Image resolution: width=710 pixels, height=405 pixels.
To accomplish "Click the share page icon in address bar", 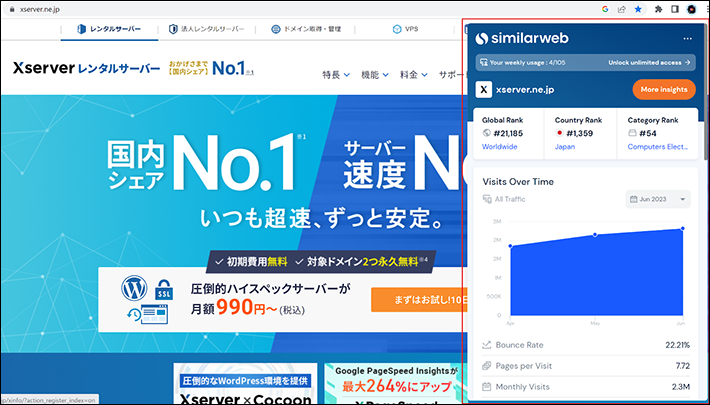I will [x=622, y=9].
